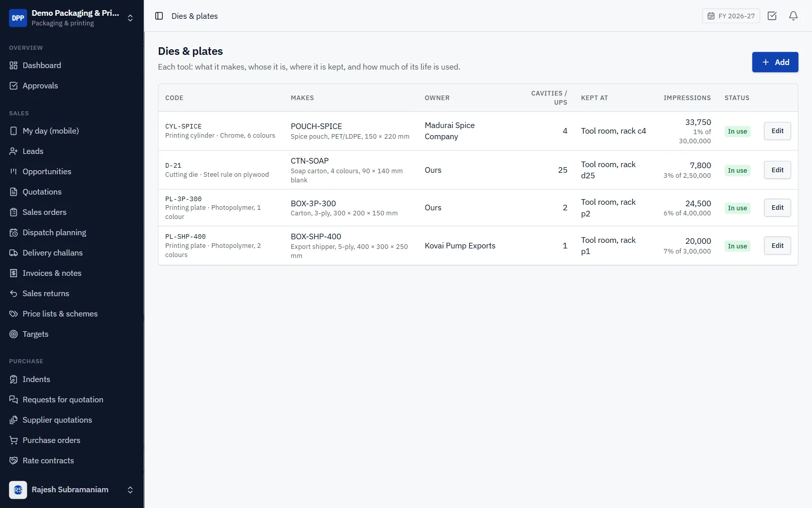
Task: Click the Leads person-plus icon
Action: click(14, 151)
